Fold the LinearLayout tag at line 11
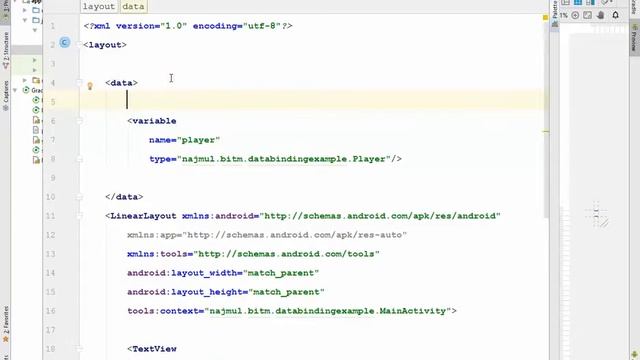The width and height of the screenshot is (640, 360). 80,216
